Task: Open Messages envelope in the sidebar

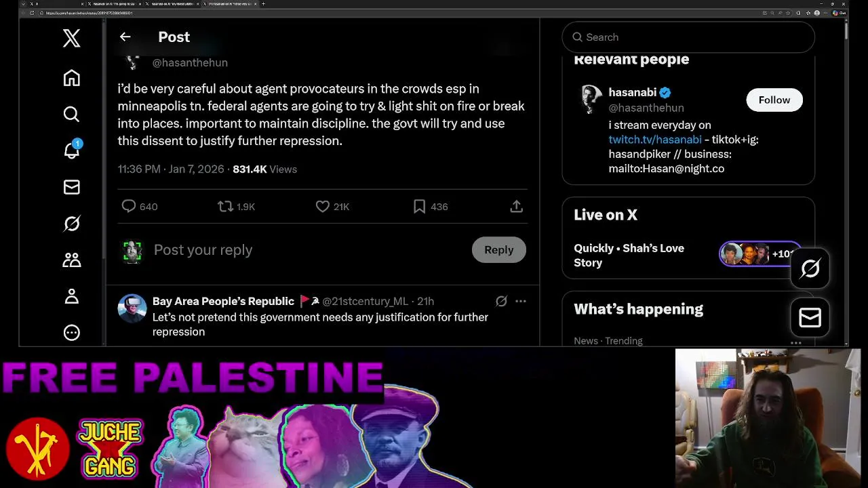Action: (71, 187)
